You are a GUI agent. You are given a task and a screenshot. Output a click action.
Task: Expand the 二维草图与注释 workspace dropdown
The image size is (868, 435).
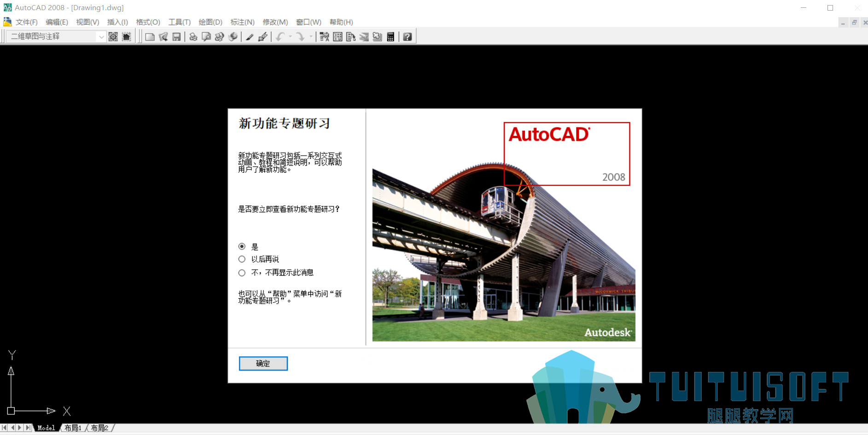click(101, 37)
